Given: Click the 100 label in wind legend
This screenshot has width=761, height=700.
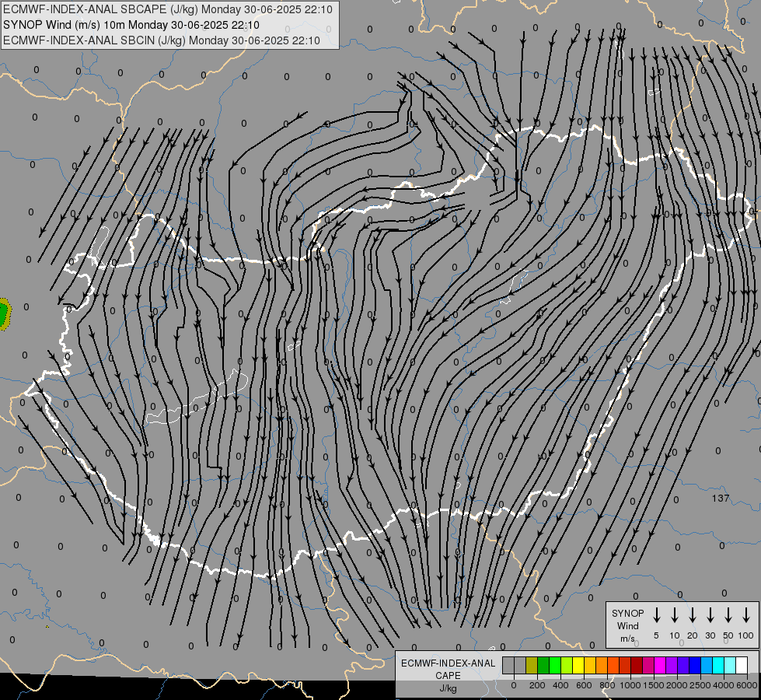Looking at the screenshot, I should coord(746,635).
